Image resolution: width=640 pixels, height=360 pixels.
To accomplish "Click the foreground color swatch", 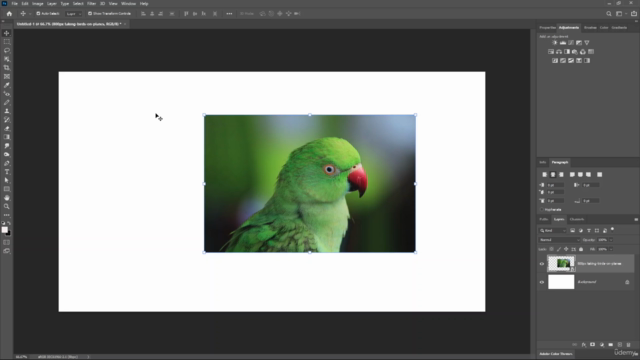I will pyautogui.click(x=4, y=230).
